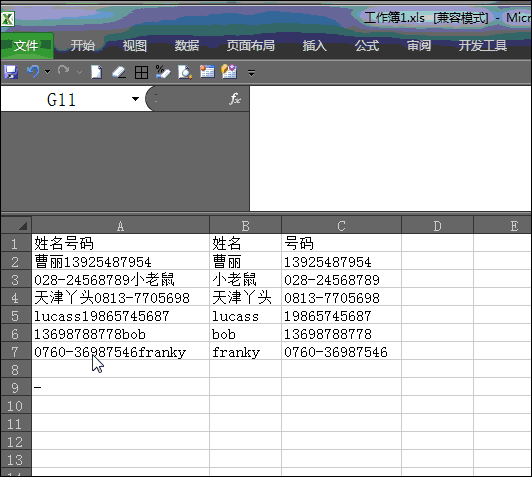Click cell C2 with 13925487954

[341, 261]
